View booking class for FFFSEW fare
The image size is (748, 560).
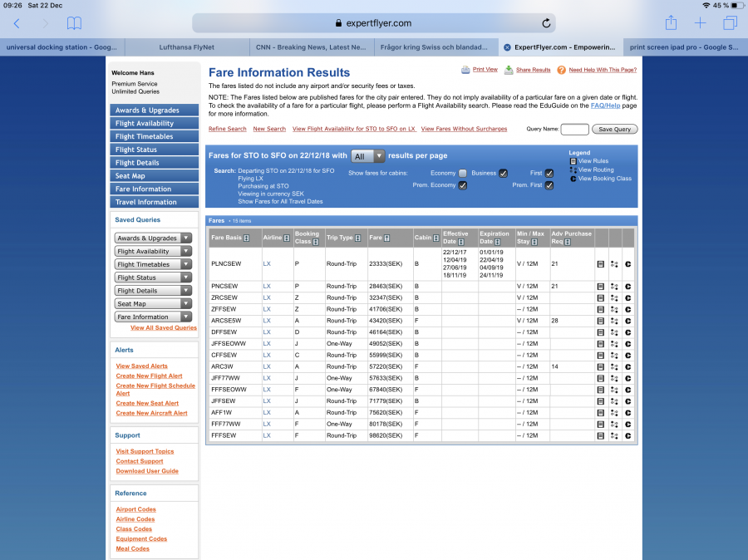coord(628,435)
